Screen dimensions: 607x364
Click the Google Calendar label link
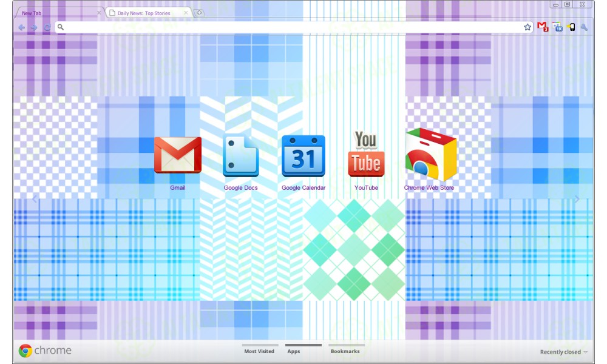[x=303, y=187]
